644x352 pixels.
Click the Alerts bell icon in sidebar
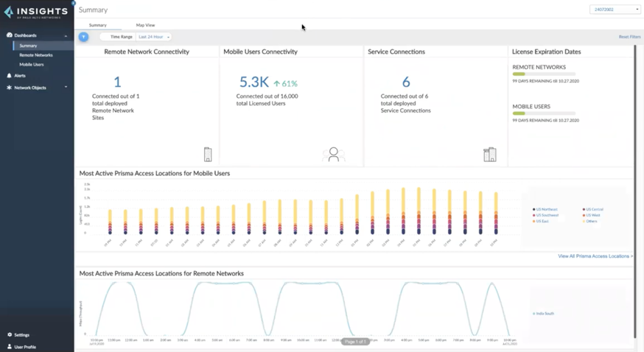click(10, 75)
